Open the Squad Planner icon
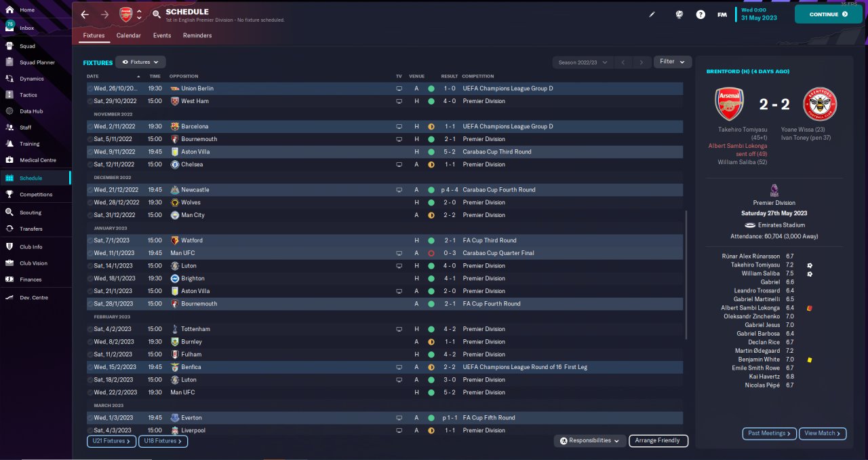868x460 pixels. click(9, 62)
